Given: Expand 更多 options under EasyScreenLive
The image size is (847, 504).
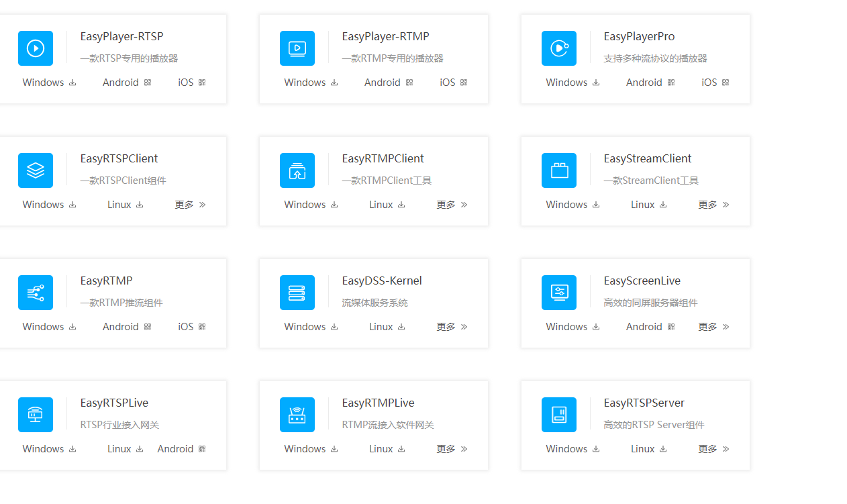Looking at the screenshot, I should tap(714, 327).
